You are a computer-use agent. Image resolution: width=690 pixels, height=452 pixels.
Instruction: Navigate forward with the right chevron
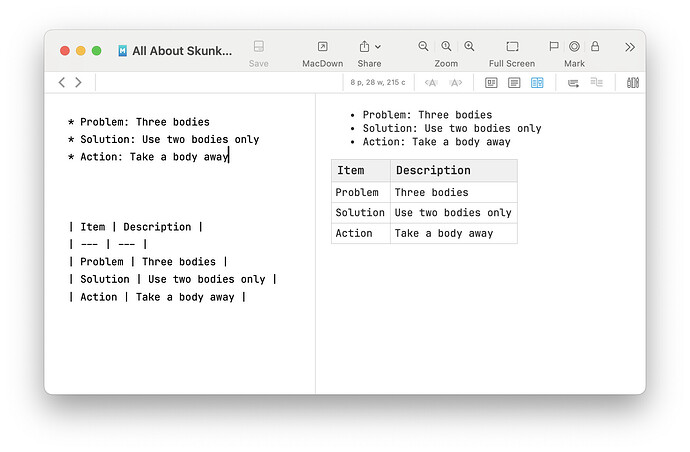78,82
